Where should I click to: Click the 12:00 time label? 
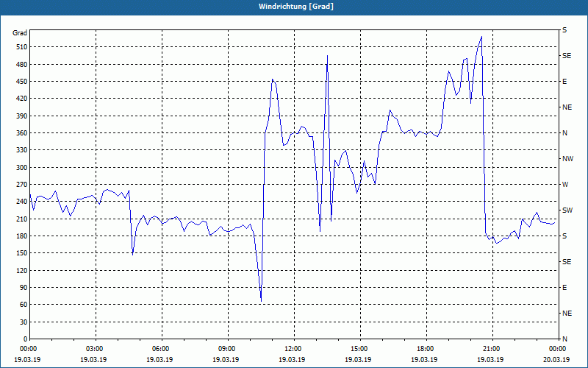(x=292, y=348)
